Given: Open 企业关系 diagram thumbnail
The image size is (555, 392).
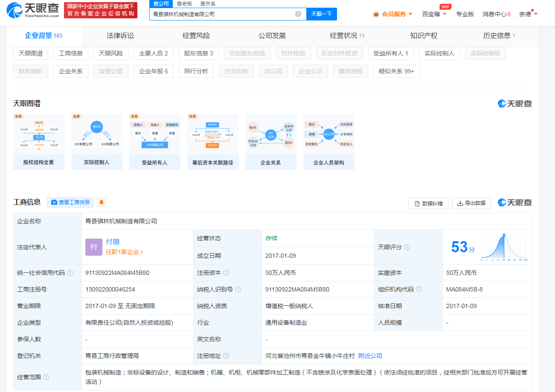Looking at the screenshot, I should click(x=271, y=142).
